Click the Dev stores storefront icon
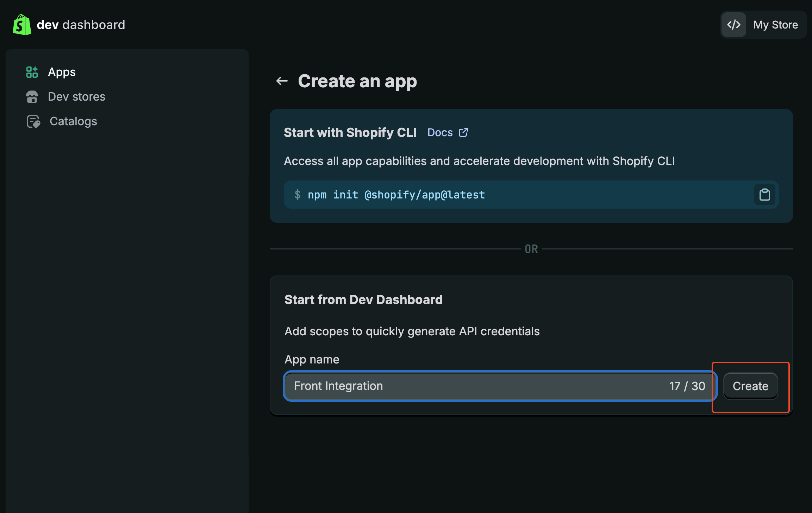The height and width of the screenshot is (513, 812). point(32,97)
